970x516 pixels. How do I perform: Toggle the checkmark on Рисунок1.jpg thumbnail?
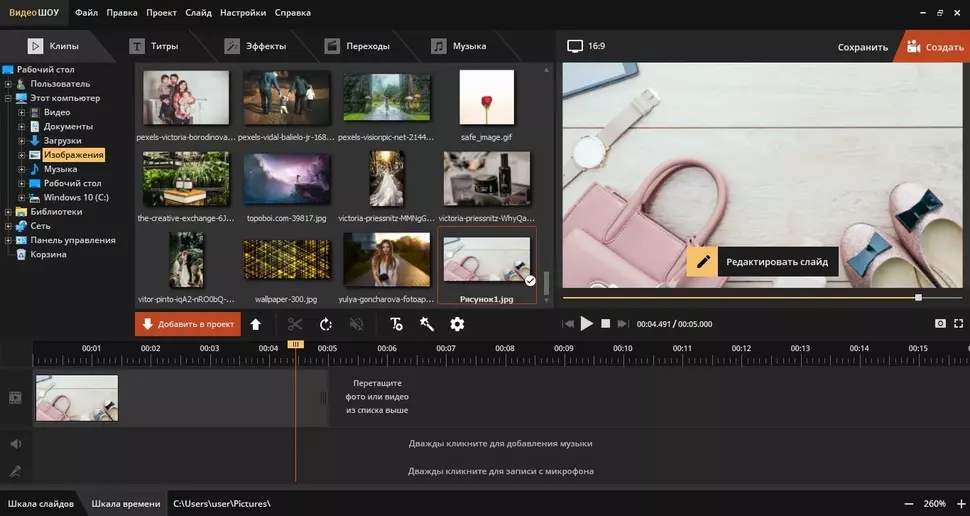(x=530, y=281)
